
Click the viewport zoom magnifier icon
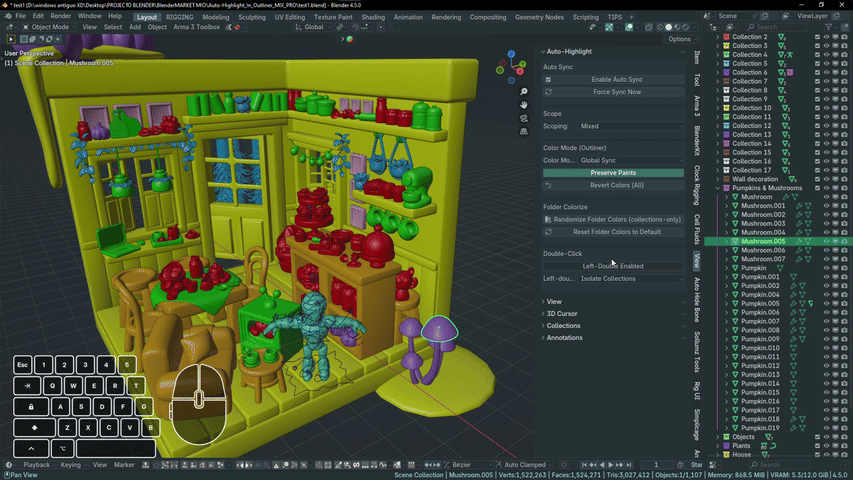click(x=523, y=91)
